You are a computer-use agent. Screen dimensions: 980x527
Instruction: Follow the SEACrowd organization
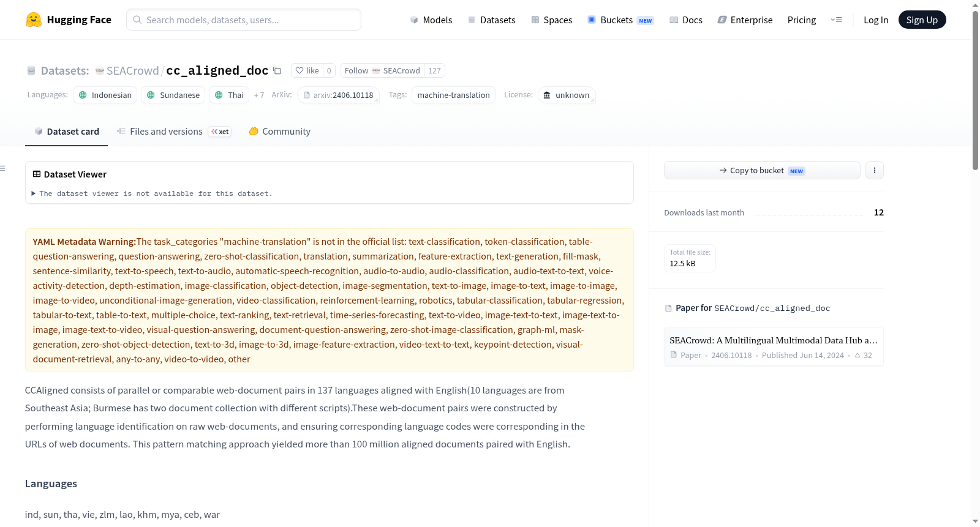coord(382,70)
